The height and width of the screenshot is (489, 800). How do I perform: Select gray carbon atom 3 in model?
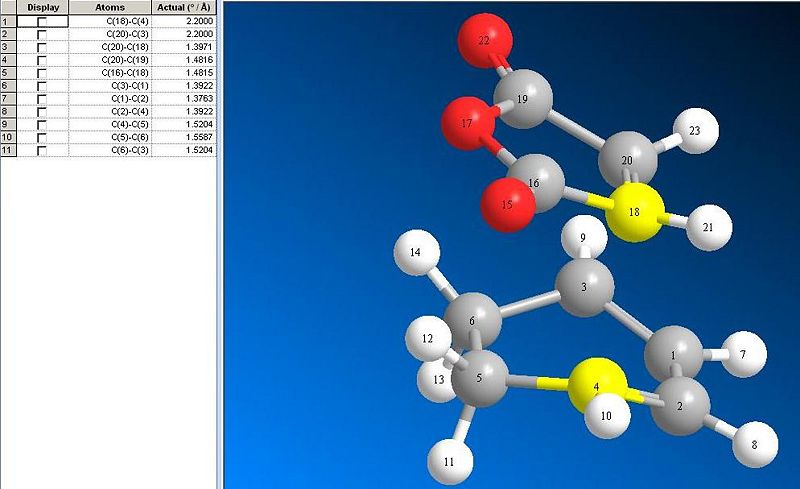[x=584, y=287]
